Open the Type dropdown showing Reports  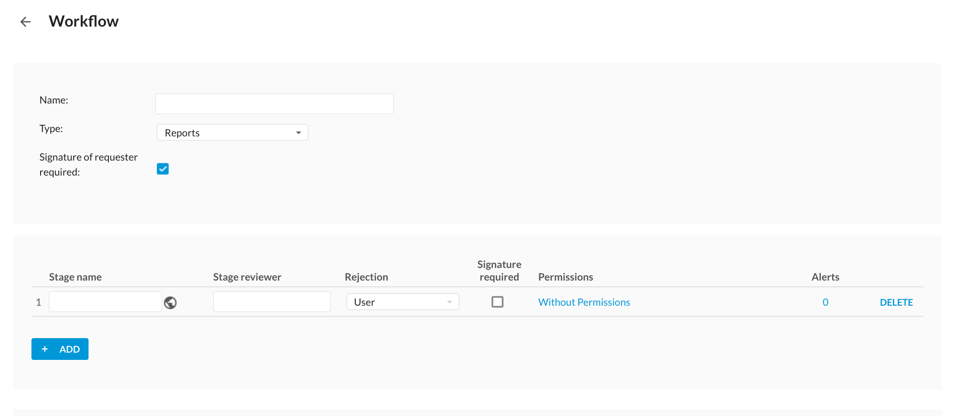[x=232, y=133]
